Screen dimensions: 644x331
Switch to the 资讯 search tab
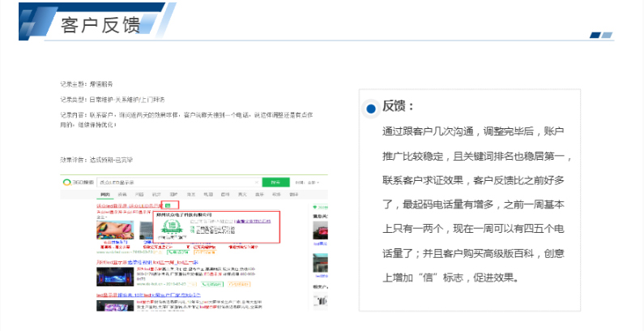(x=122, y=196)
